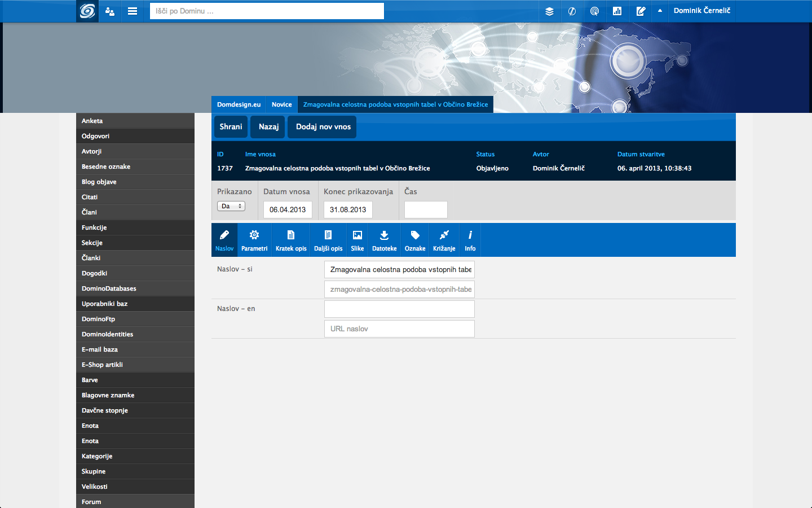The width and height of the screenshot is (812, 508).
Task: Open the bar chart statistics icon
Action: (x=617, y=11)
